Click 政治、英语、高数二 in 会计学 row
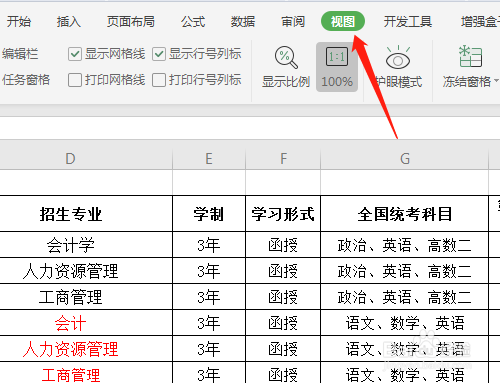The image size is (500, 383). click(x=405, y=245)
